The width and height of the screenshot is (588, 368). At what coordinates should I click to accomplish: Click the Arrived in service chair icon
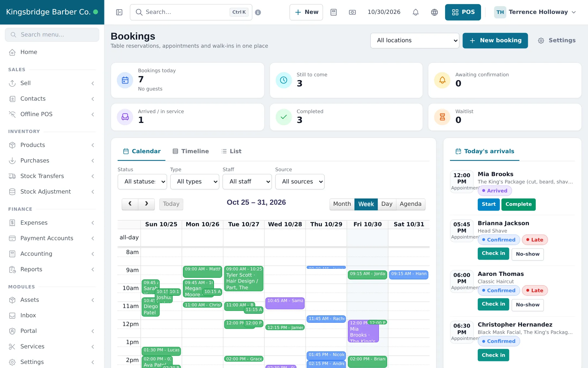click(x=125, y=117)
